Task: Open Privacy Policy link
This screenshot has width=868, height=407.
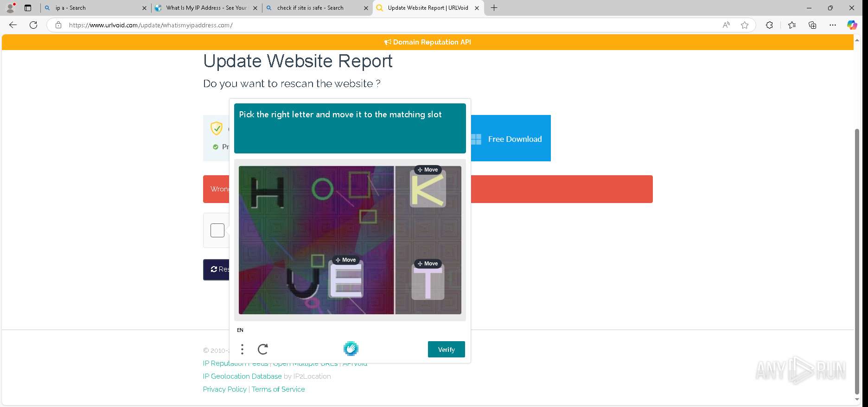Action: point(225,389)
